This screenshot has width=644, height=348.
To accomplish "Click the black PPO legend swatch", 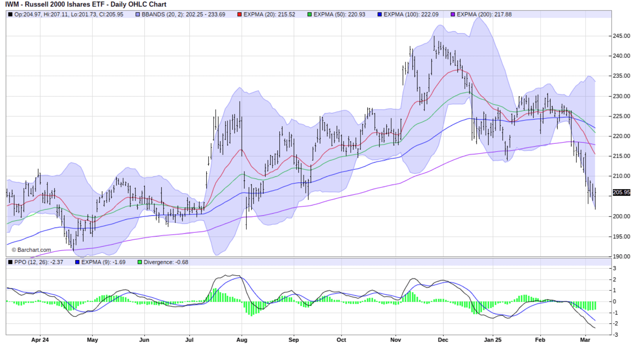I will (10, 262).
